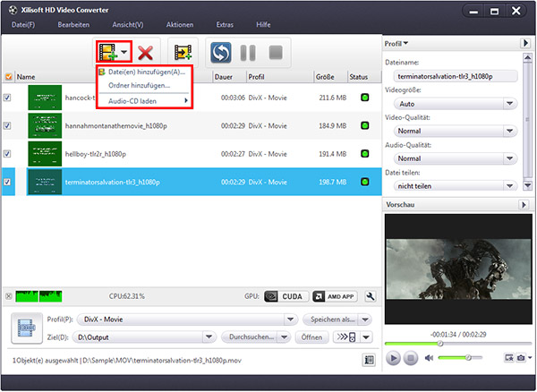Screen dimensions: 537x392
Task: Toggle AMD APP GPU acceleration
Action: point(335,296)
